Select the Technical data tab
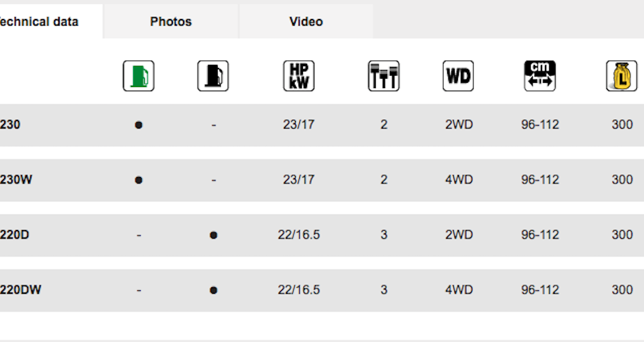 [x=39, y=22]
